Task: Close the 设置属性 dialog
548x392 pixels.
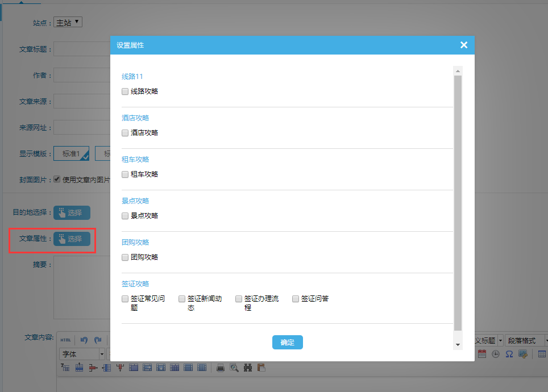Action: click(464, 45)
